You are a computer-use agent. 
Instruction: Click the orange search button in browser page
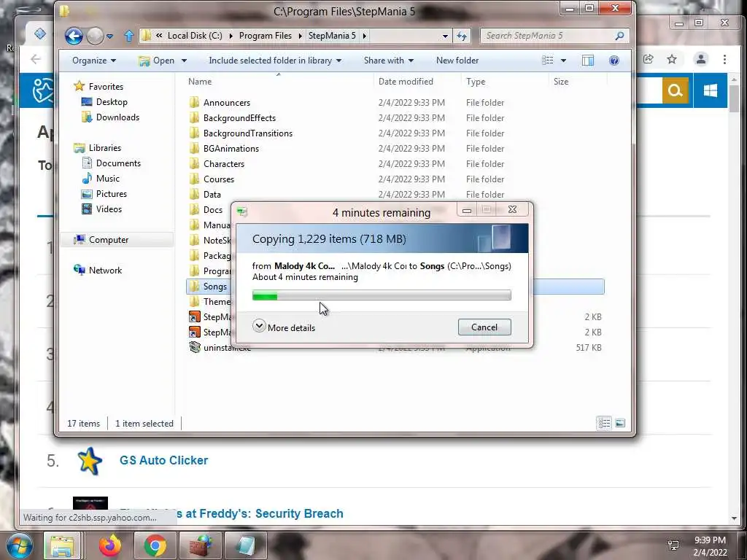click(x=675, y=90)
